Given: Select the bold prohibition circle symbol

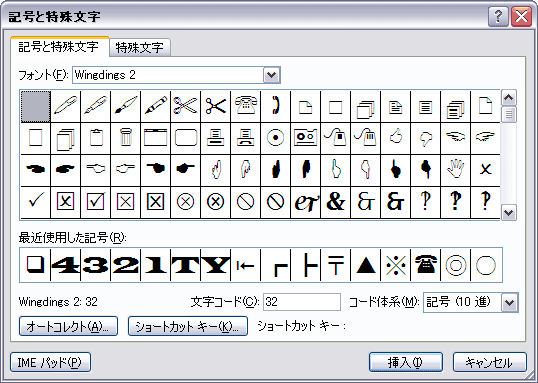Looking at the screenshot, I should (x=276, y=202).
